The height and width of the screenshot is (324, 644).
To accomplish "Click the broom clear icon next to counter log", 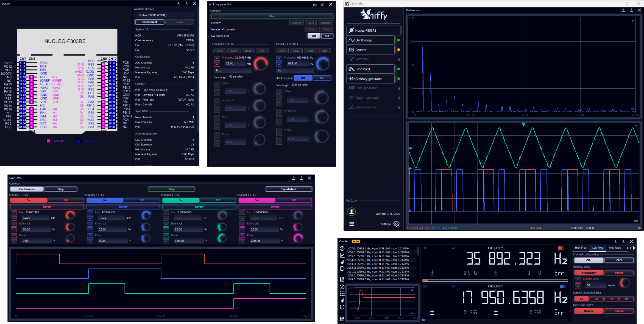I will (342, 262).
